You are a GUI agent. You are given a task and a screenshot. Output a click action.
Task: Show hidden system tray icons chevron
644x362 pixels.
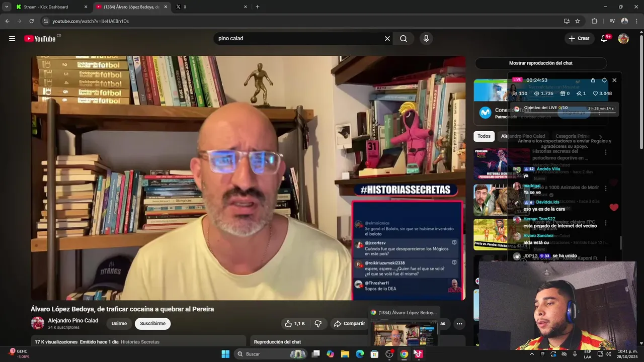(x=532, y=354)
